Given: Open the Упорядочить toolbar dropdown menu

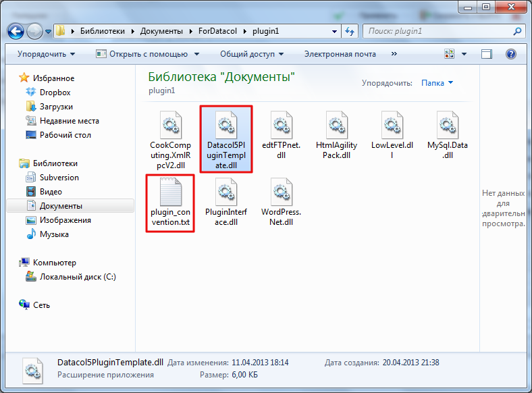Looking at the screenshot, I should pos(46,54).
